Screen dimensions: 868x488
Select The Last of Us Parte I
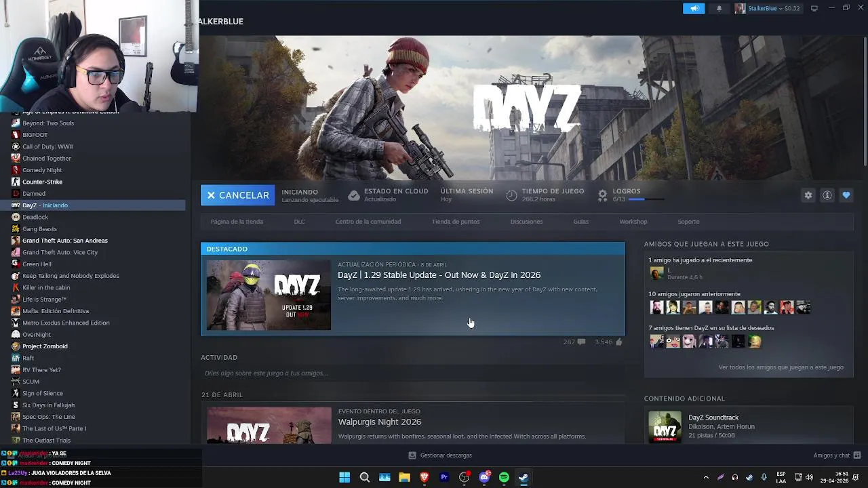pos(54,428)
